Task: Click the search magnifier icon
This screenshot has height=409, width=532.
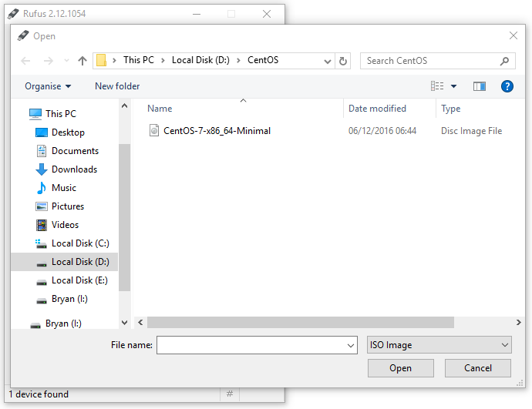Action: 504,61
